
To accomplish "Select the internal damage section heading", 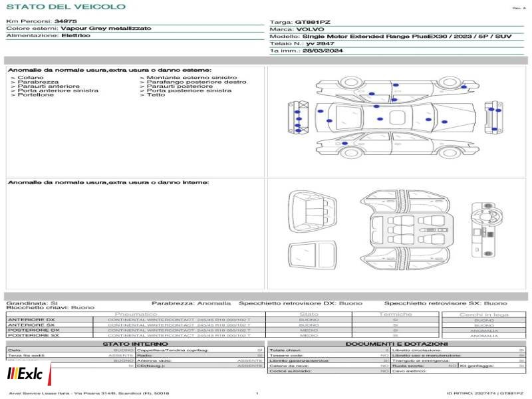I will 108,182.
